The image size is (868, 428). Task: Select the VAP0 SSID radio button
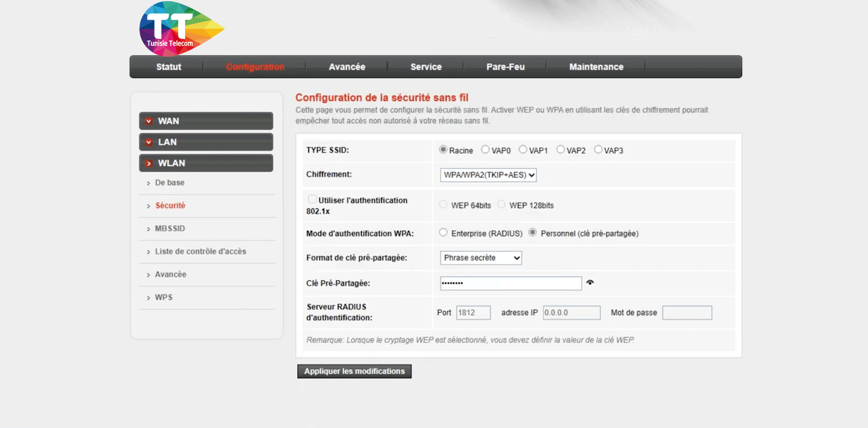coord(486,150)
